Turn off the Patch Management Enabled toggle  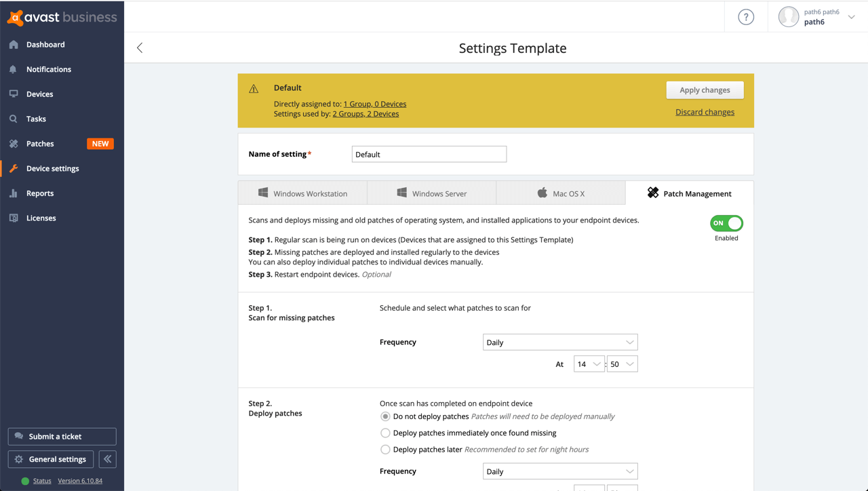pos(726,223)
